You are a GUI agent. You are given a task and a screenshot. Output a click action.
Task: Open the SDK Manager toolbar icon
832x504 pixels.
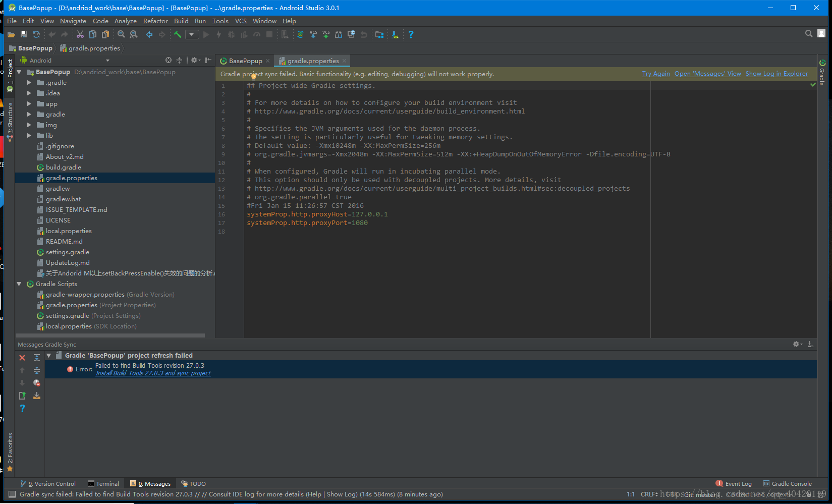coord(395,34)
